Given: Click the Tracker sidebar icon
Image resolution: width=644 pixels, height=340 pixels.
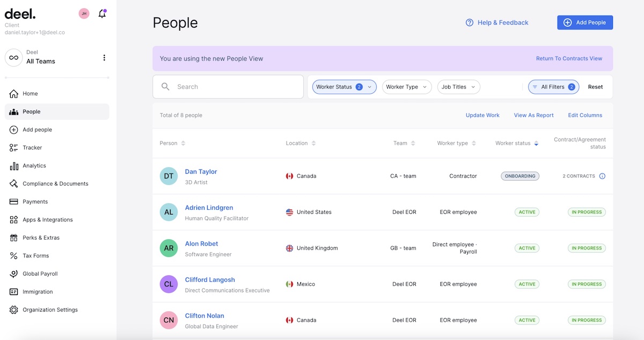Looking at the screenshot, I should click(x=14, y=147).
